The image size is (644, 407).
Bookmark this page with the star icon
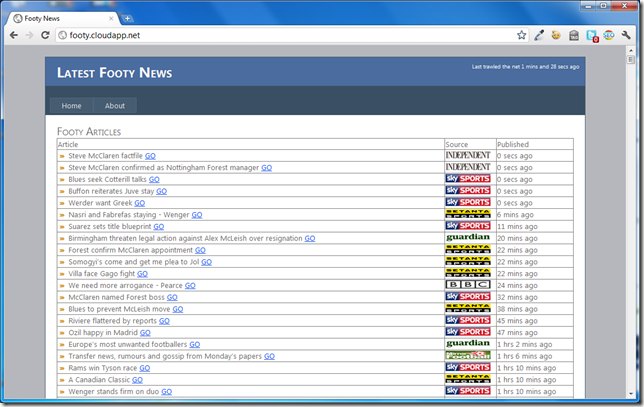pyautogui.click(x=521, y=35)
